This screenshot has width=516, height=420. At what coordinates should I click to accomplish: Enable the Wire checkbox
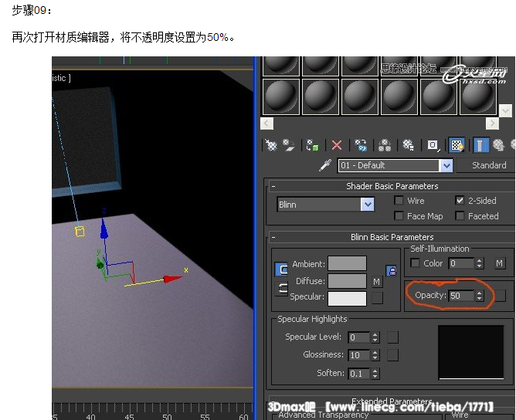[399, 201]
